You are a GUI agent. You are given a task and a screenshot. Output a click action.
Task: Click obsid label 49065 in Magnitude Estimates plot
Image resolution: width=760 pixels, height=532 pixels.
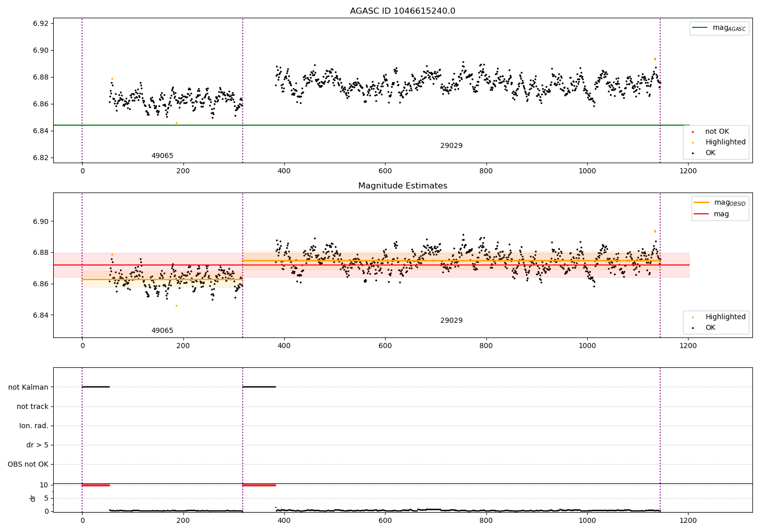click(x=162, y=331)
